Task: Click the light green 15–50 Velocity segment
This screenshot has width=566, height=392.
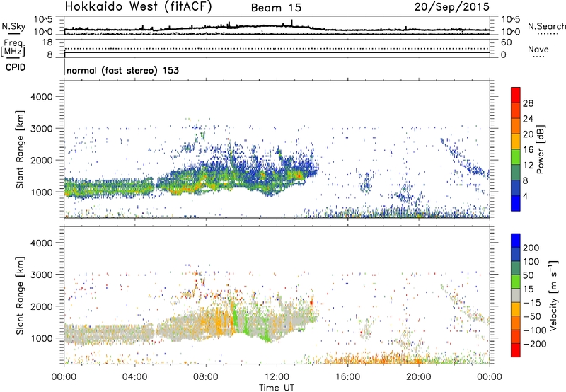Action: (516, 282)
